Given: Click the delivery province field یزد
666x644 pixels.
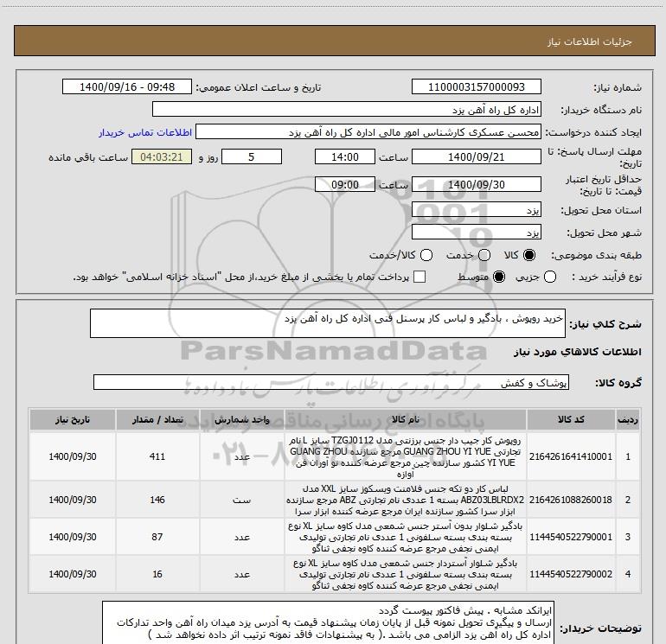Looking at the screenshot, I should [476, 210].
